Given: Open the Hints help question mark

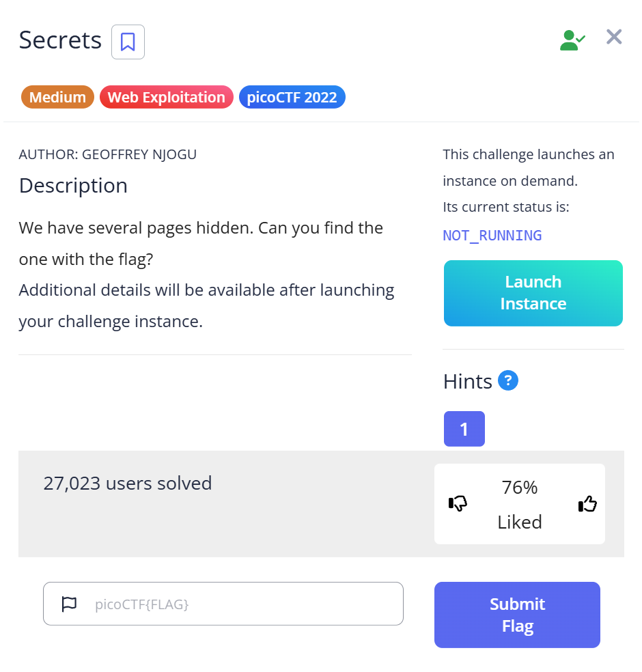Looking at the screenshot, I should (x=507, y=380).
